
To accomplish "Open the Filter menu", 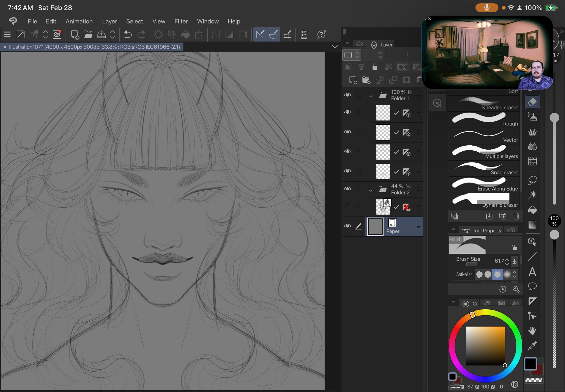I will pos(181,21).
